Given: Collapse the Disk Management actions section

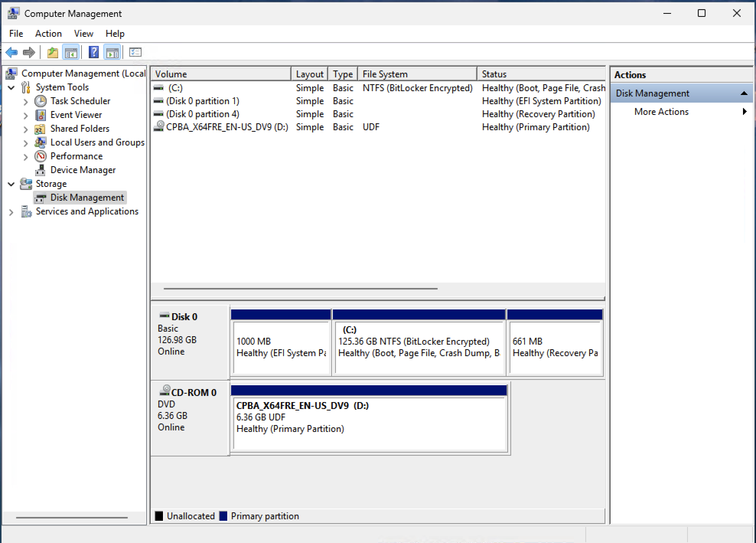Looking at the screenshot, I should pos(744,93).
